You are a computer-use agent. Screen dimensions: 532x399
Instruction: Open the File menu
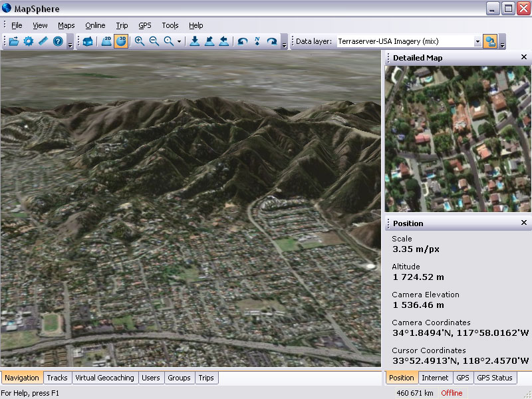(17, 25)
